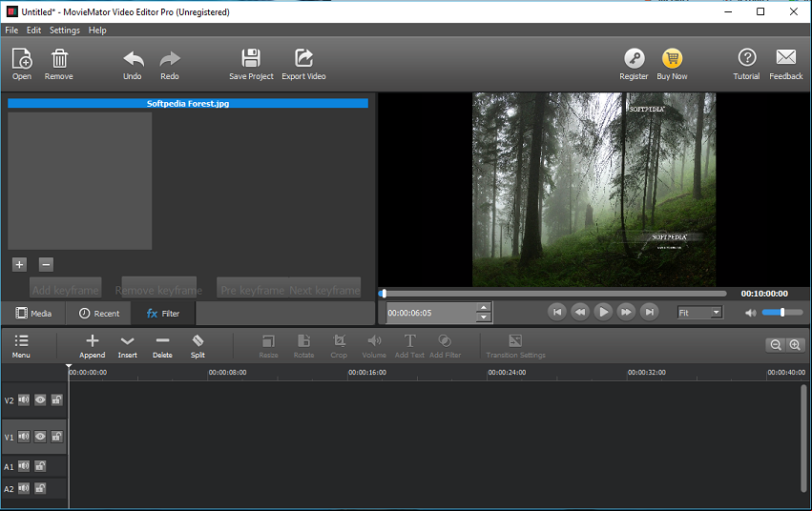
Task: Mute the V2 track
Action: (x=24, y=399)
